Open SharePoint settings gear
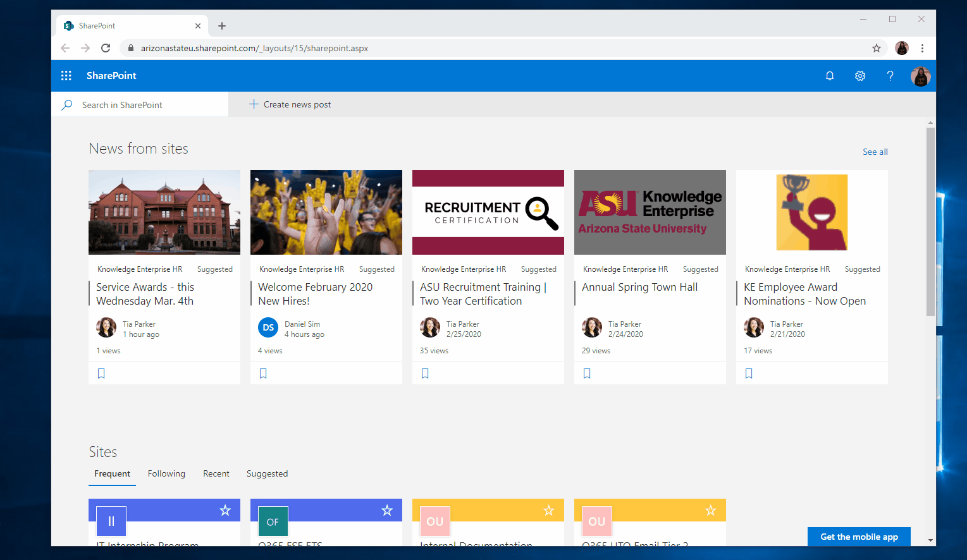The image size is (967, 560). click(x=860, y=76)
